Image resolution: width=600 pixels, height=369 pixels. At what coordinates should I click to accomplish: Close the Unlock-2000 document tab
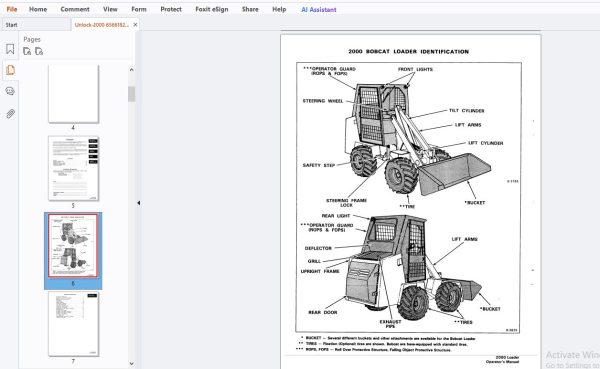(135, 25)
